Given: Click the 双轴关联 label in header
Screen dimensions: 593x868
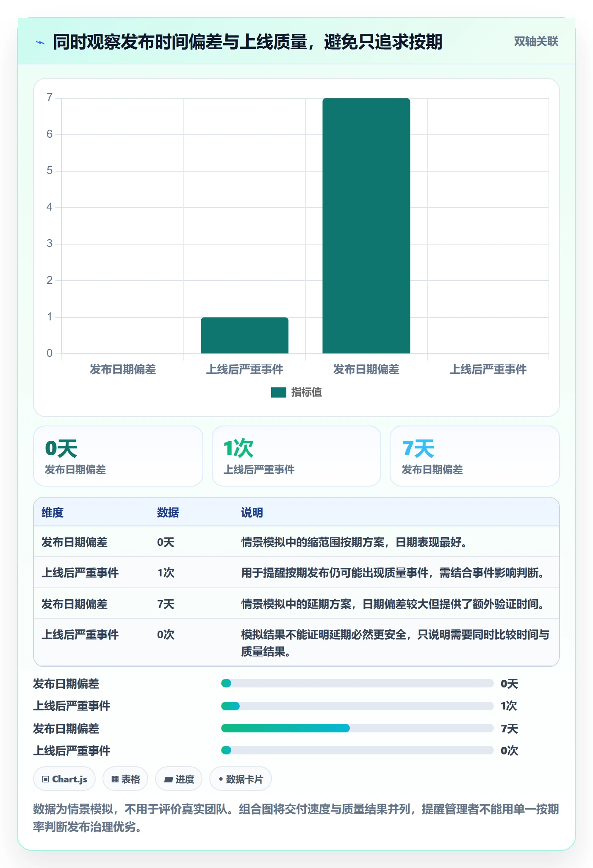Looking at the screenshot, I should tap(536, 42).
